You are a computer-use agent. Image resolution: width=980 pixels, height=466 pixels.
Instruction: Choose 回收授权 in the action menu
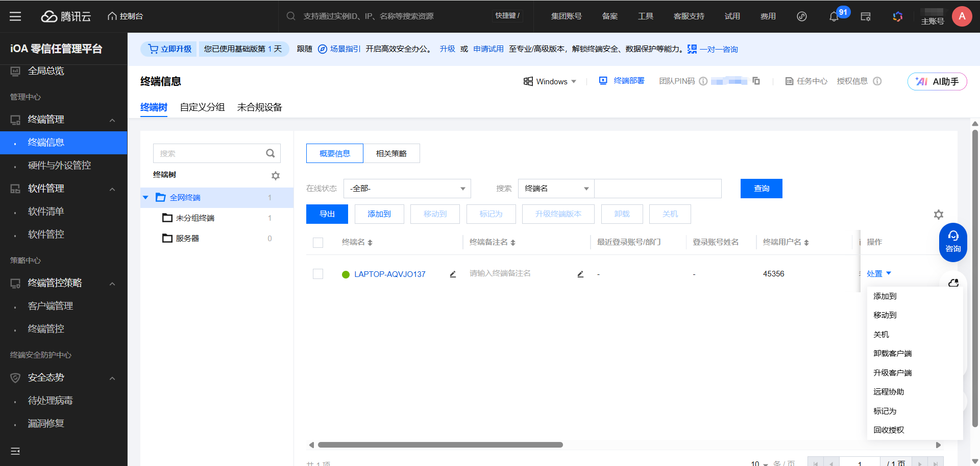[x=889, y=430]
